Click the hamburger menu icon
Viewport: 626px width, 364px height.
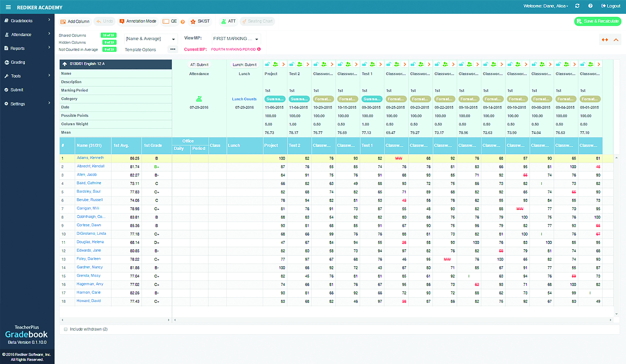8,7
